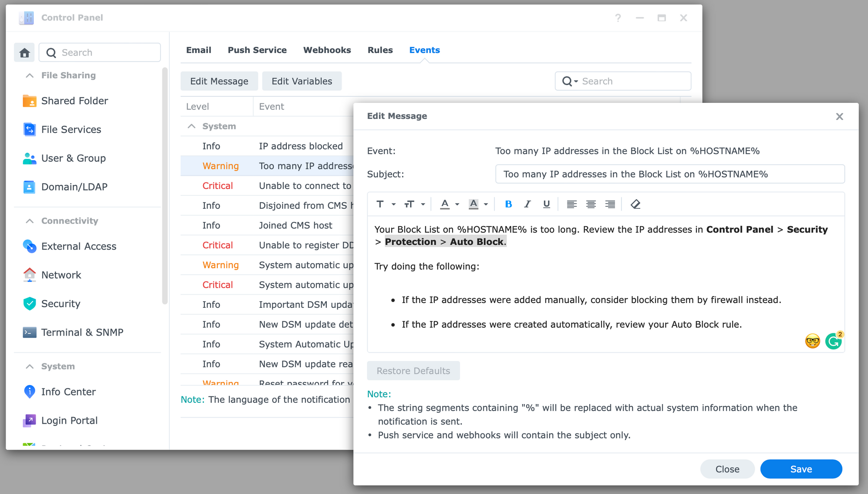
Task: Save the edited message
Action: [x=801, y=469]
